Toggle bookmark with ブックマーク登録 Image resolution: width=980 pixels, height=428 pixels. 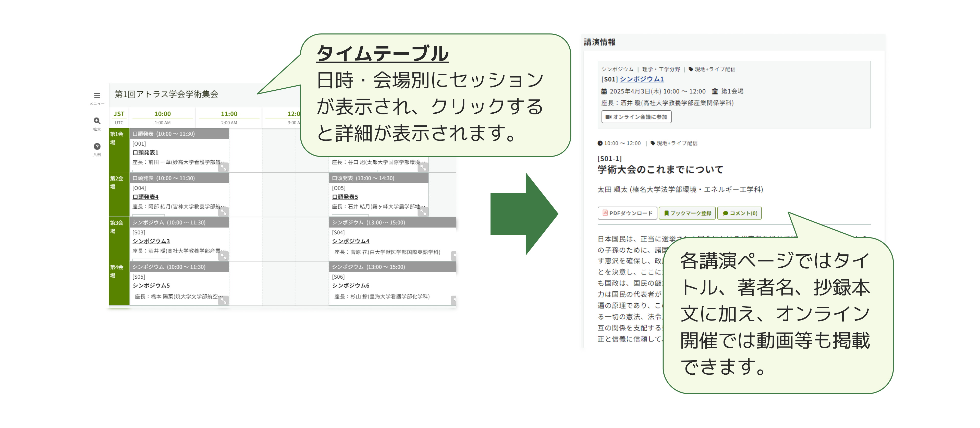point(687,213)
